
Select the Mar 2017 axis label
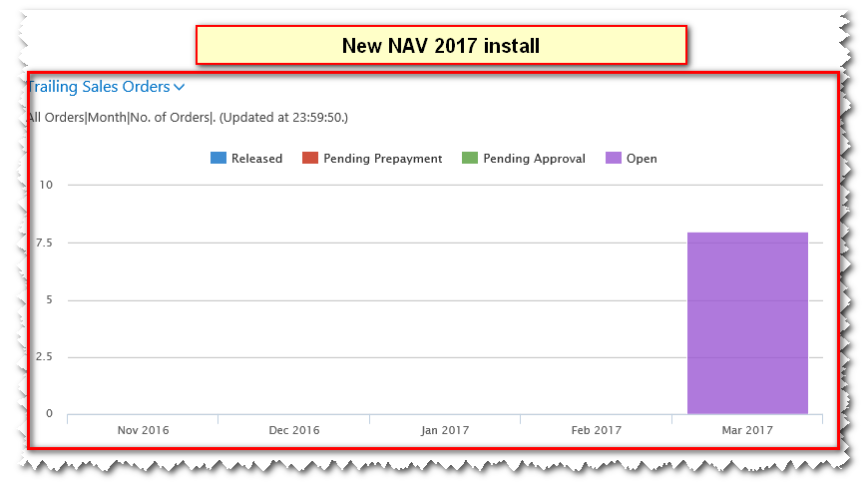(747, 431)
